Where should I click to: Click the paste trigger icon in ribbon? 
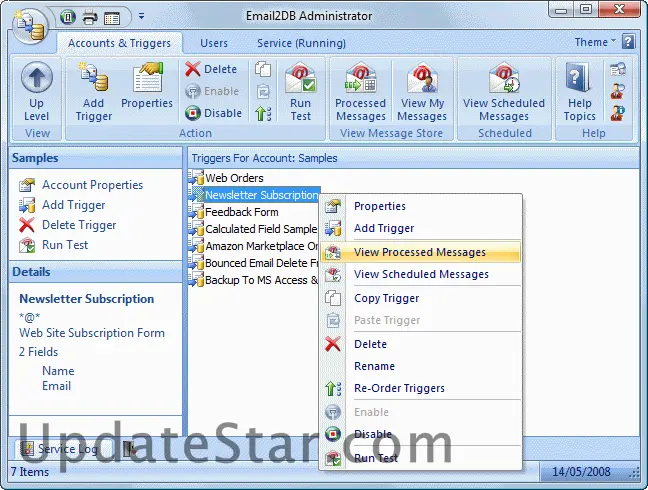coord(263,91)
